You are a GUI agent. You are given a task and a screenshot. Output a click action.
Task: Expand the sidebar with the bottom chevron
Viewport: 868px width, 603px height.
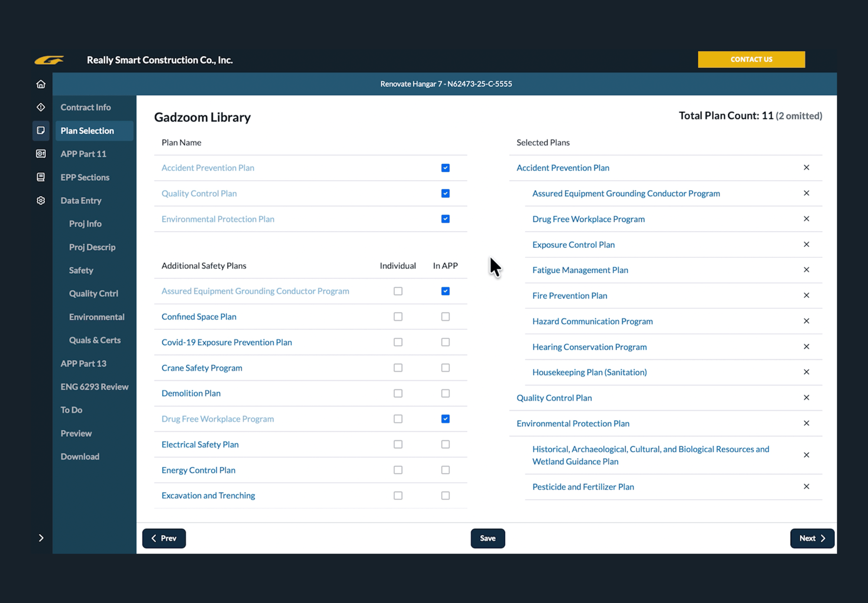(41, 538)
